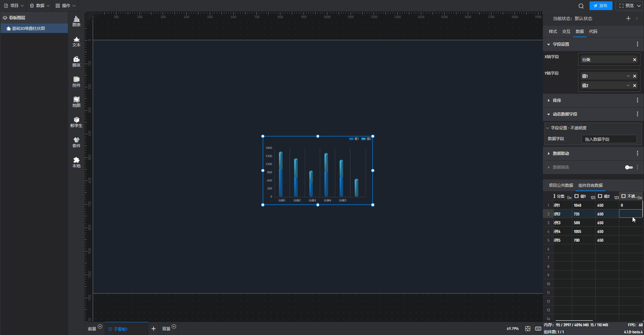This screenshot has width=644, height=335.
Task: Open the 地图 map components panel
Action: pyautogui.click(x=77, y=102)
